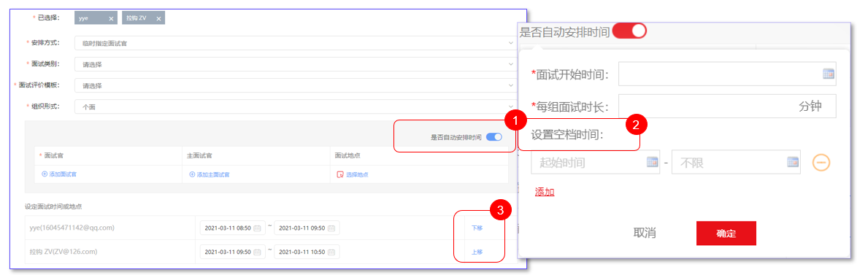This screenshot has height=275, width=868.
Task: Open calendar icon in the 不限 field
Action: click(x=793, y=162)
